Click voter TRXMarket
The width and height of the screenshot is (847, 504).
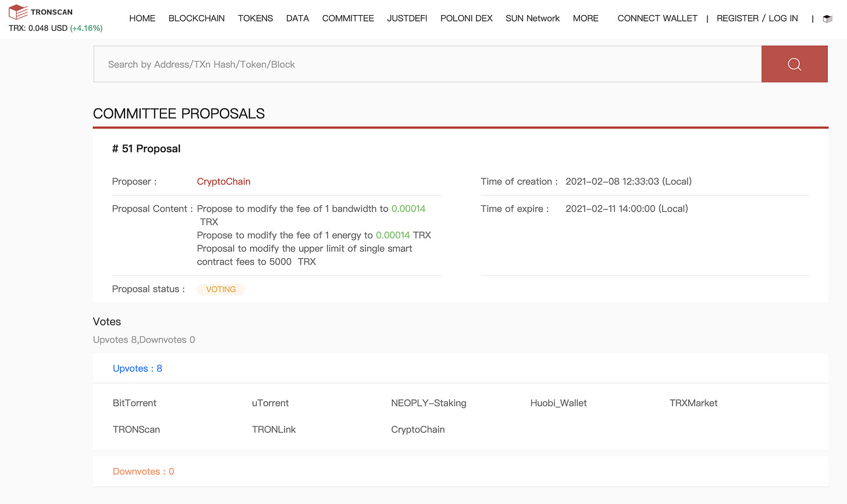click(693, 403)
